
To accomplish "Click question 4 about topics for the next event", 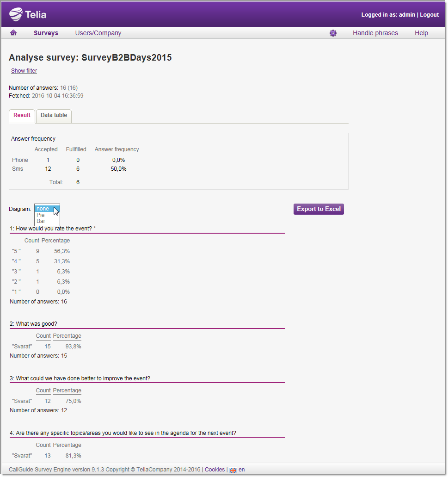I will [x=123, y=433].
